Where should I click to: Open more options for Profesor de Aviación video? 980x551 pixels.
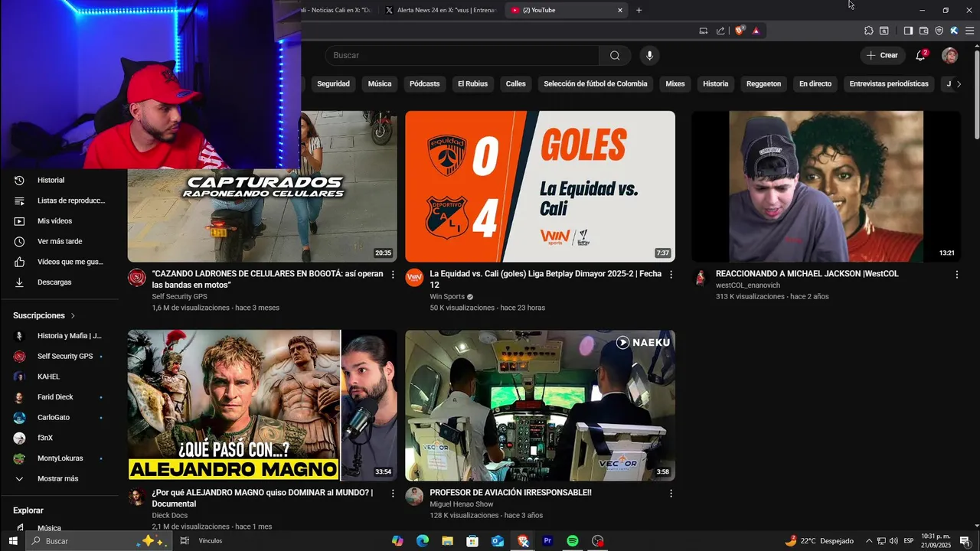click(x=671, y=494)
